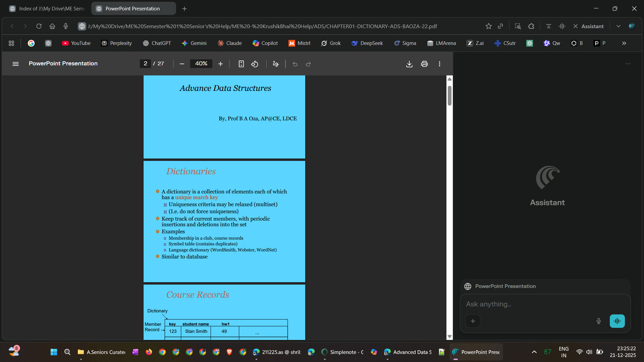Screen dimensions: 644x362
Task: Open the Claude bookmark
Action: point(230,43)
